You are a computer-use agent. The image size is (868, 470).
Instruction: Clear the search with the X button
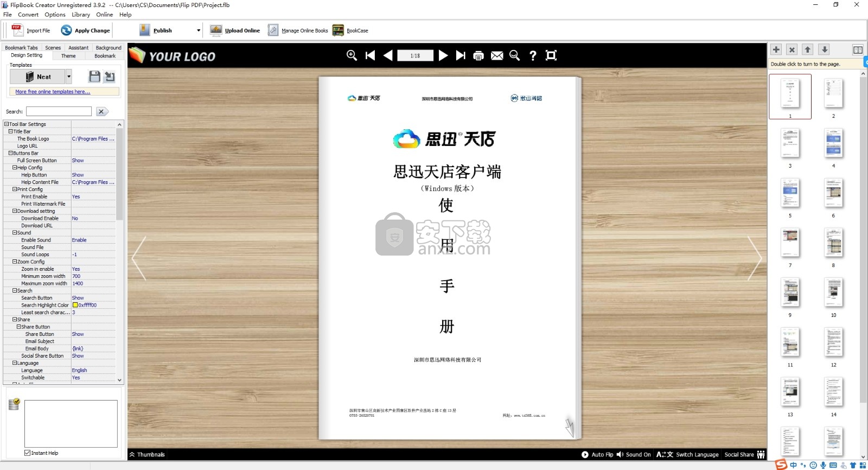click(x=101, y=111)
